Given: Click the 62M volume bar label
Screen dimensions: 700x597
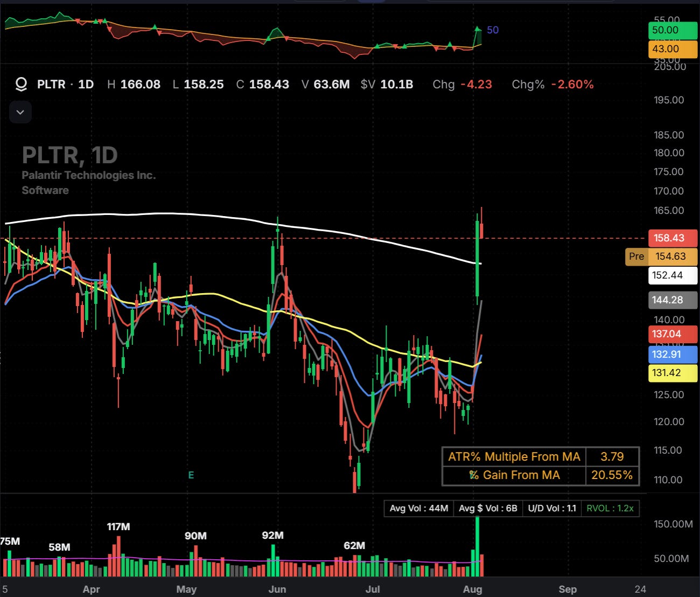Looking at the screenshot, I should tap(354, 546).
